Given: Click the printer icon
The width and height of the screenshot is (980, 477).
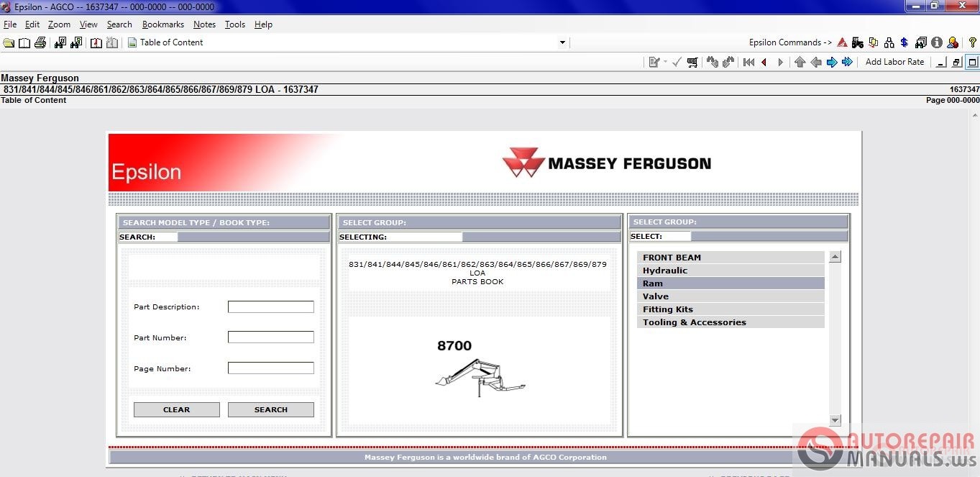Looking at the screenshot, I should [40, 42].
